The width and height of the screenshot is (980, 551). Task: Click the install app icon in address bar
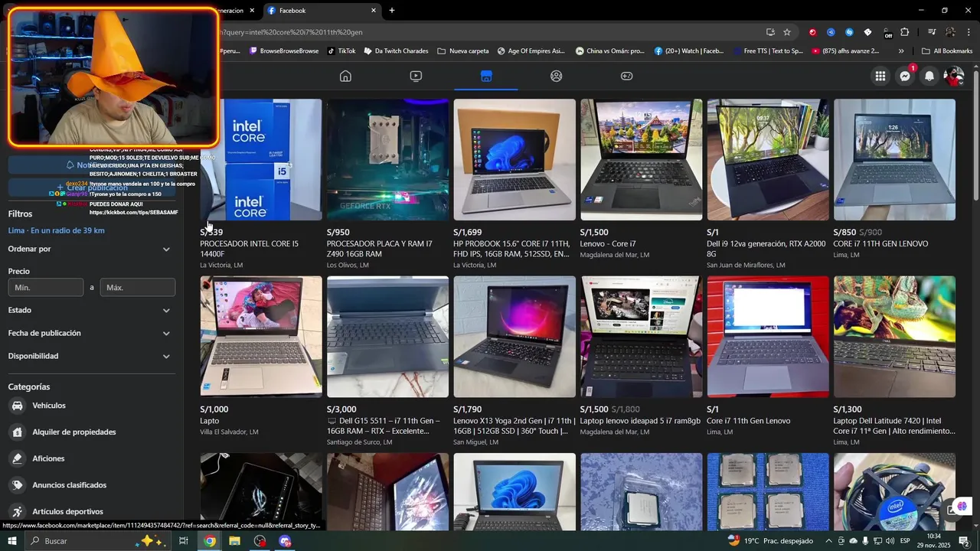pyautogui.click(x=770, y=32)
